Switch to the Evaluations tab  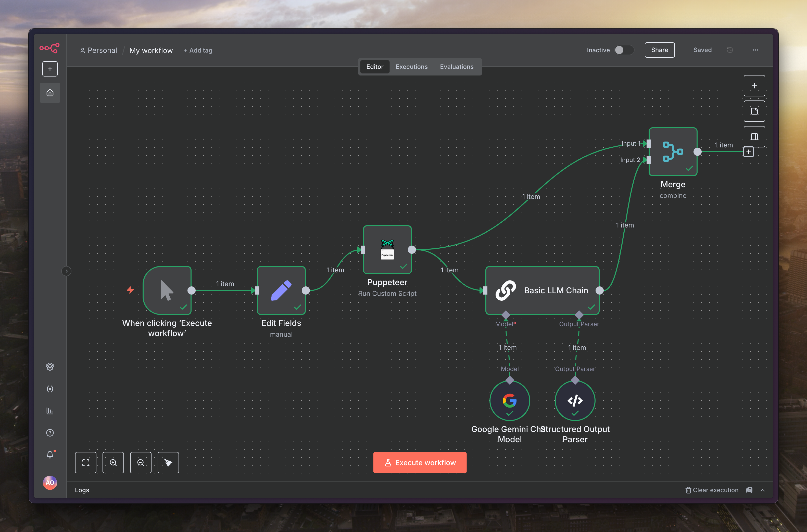[457, 67]
